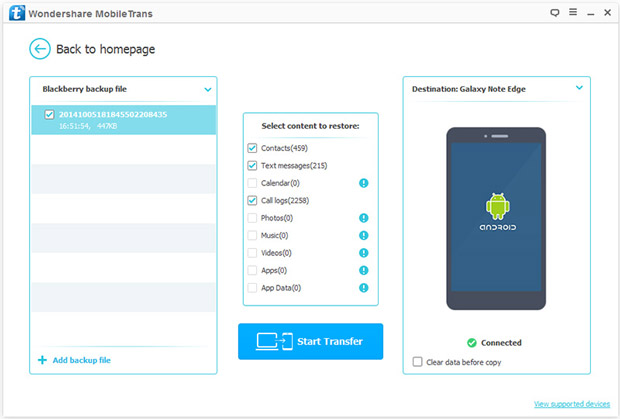Viewport: 620px width, 419px height.
Task: Click the plus icon for adding backup
Action: tap(42, 360)
